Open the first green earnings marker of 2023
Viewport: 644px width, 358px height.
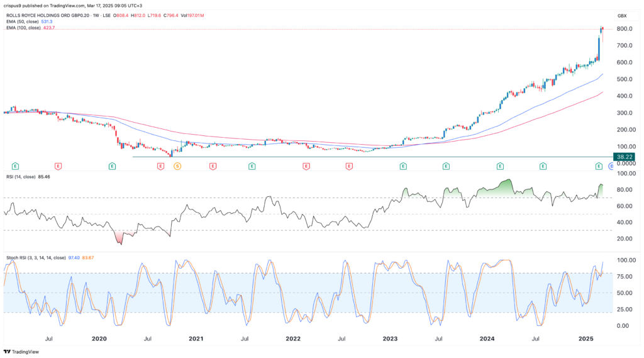point(403,167)
